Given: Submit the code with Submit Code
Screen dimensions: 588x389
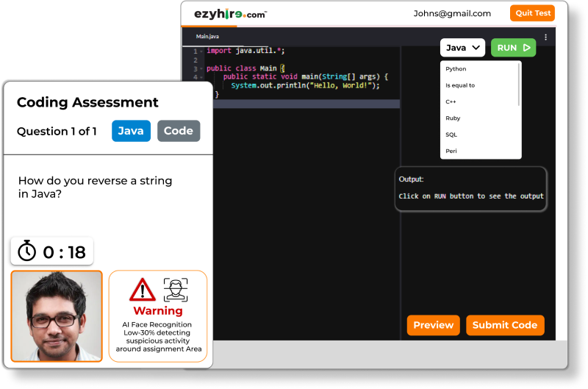Looking at the screenshot, I should pos(505,325).
